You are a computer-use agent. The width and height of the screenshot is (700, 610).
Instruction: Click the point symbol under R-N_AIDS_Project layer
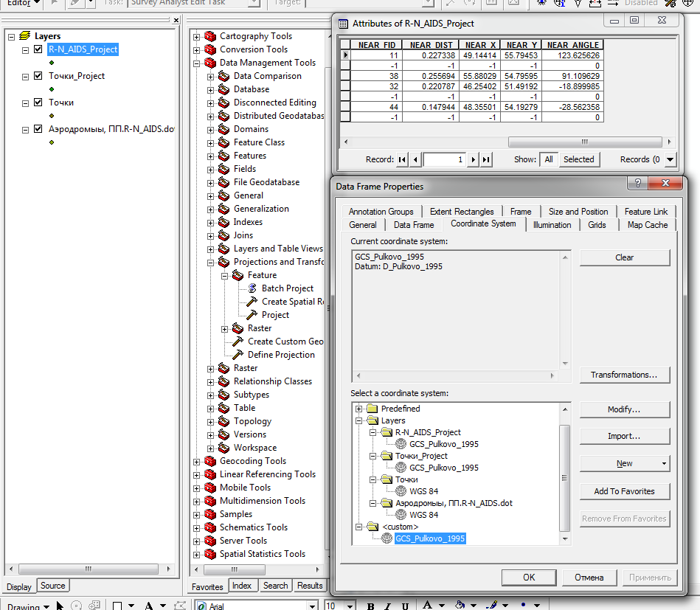coord(52,63)
